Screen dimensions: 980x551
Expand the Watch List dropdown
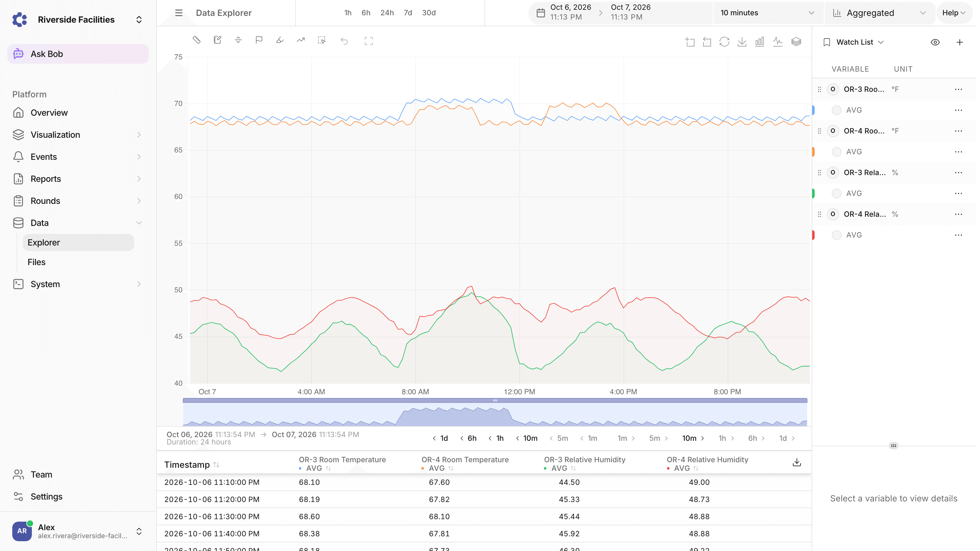(854, 42)
